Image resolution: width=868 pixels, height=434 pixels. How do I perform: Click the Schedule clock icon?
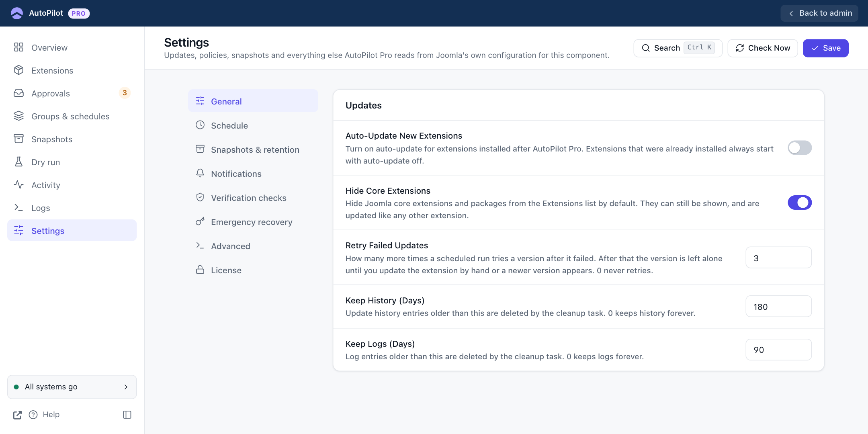coord(200,125)
